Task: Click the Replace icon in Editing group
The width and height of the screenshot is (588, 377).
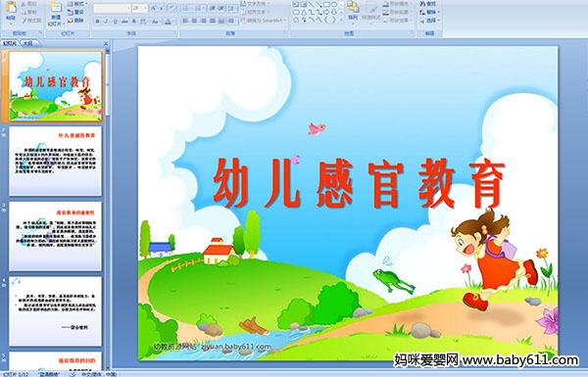Action: (x=428, y=12)
